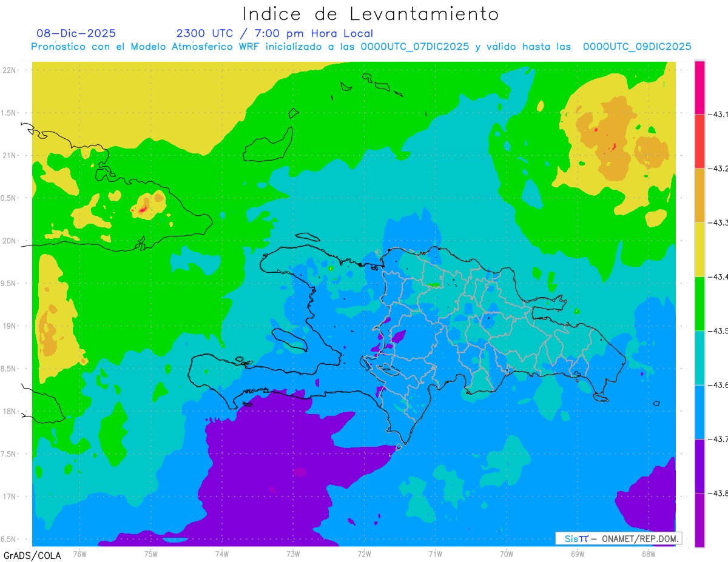The height and width of the screenshot is (562, 728).
Task: Click the '-43.3' colorbar value
Action: coord(719,222)
